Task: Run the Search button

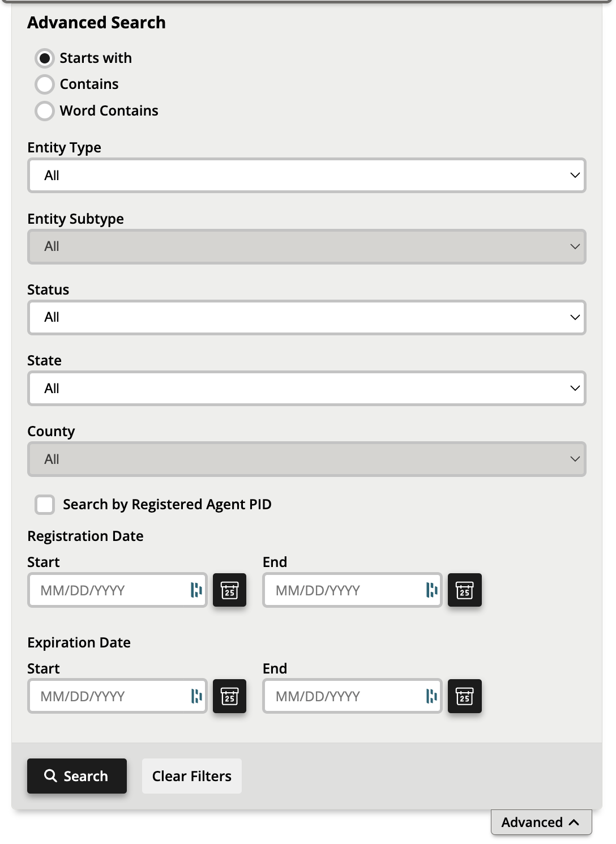Action: click(77, 776)
